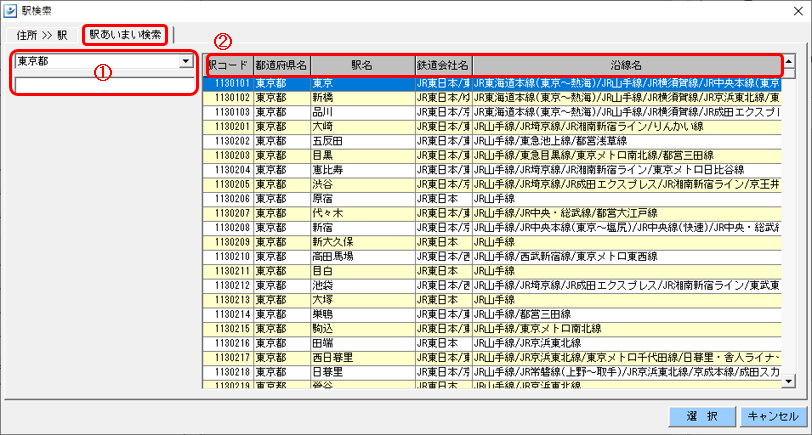Screen dimensions: 812x435
Task: Select the 池袋 station row
Action: click(x=491, y=285)
